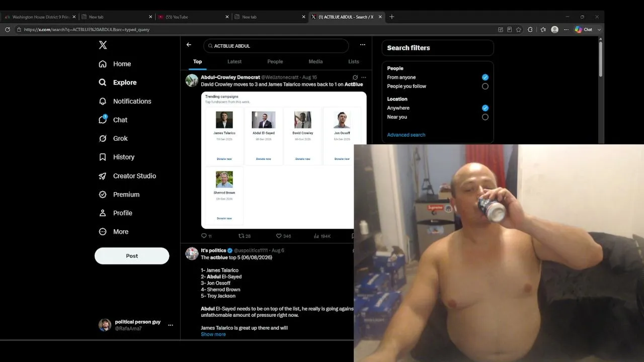Switch to the Latest search tab
The height and width of the screenshot is (362, 644).
coord(234,62)
